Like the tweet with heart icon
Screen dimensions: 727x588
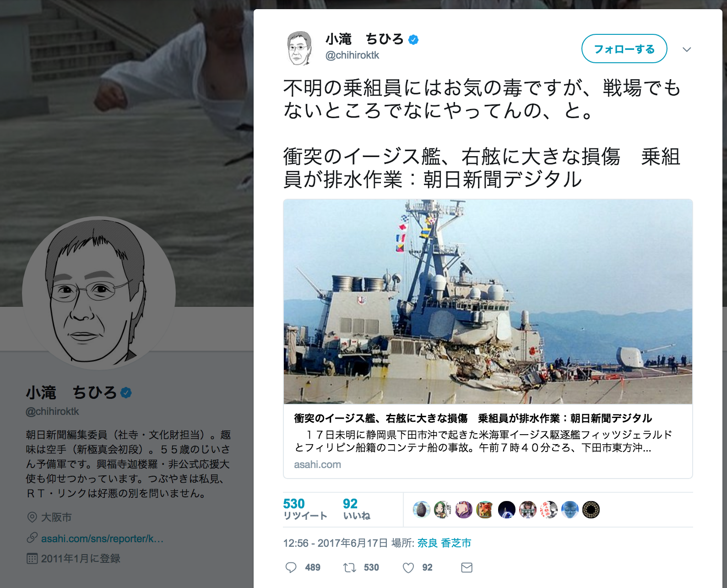coord(408,568)
